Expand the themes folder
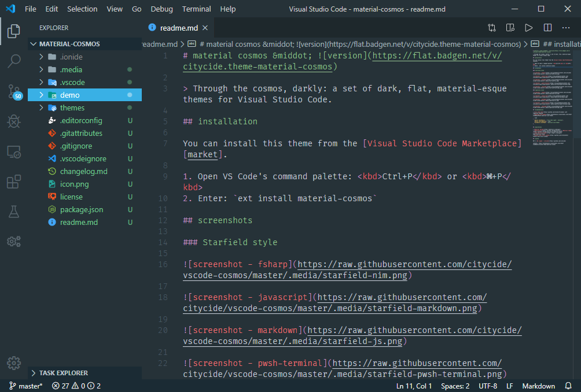 click(85, 108)
